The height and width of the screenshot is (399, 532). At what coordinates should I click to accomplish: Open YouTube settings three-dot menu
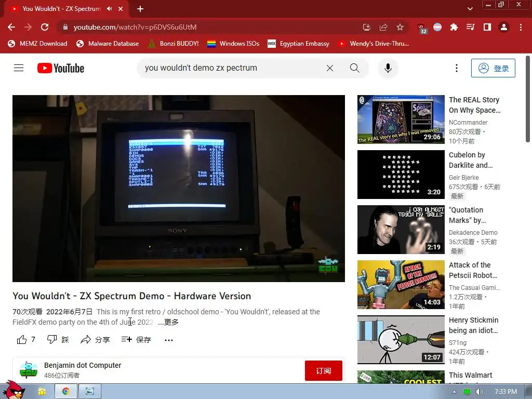457,68
